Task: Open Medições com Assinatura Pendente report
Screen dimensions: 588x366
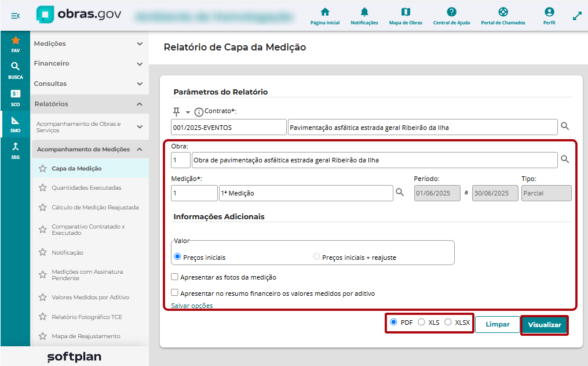Action: point(87,275)
